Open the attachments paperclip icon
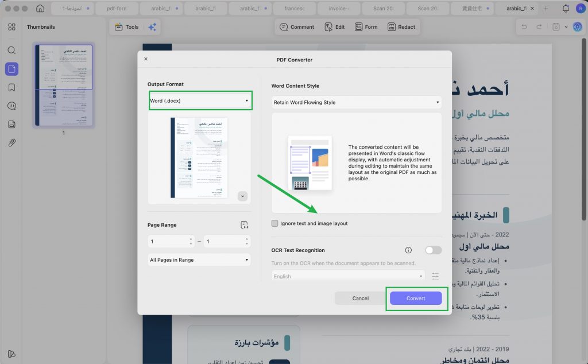Image resolution: width=588 pixels, height=364 pixels. (x=11, y=143)
